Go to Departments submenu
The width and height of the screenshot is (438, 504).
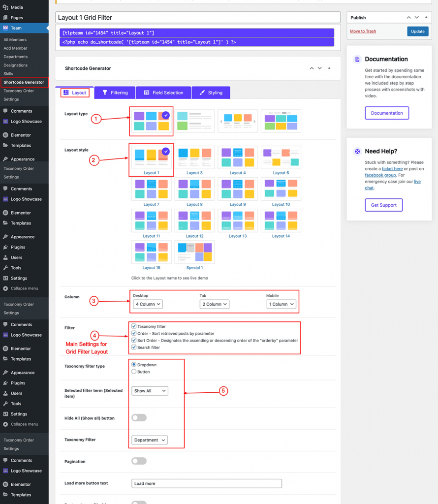tap(16, 57)
